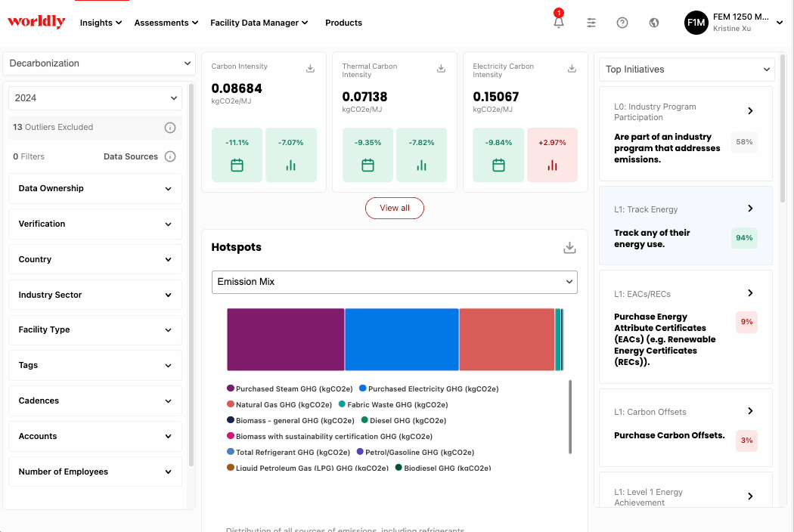Click the Purchased Steam GHG purple legend swatch
794x532 pixels.
click(x=228, y=388)
